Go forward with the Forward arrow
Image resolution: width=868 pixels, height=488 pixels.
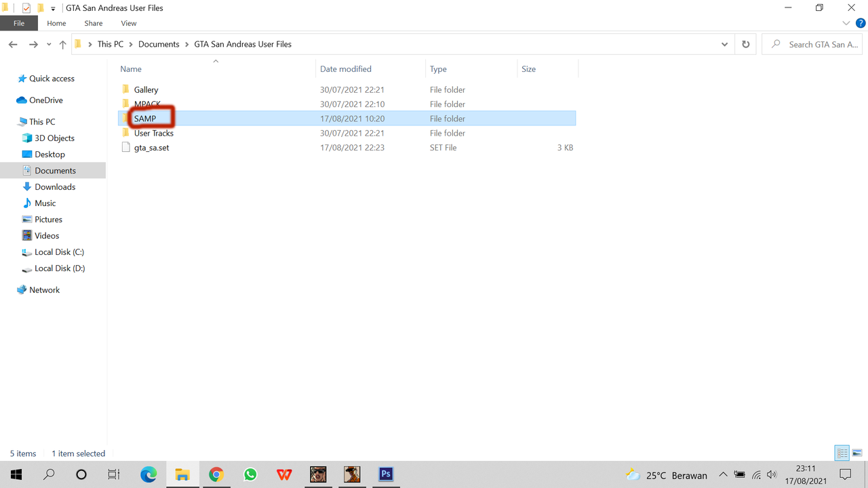(33, 44)
